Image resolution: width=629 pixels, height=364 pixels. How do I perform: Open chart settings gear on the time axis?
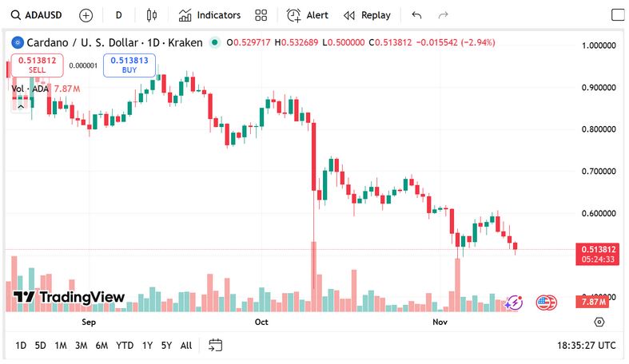pos(599,322)
